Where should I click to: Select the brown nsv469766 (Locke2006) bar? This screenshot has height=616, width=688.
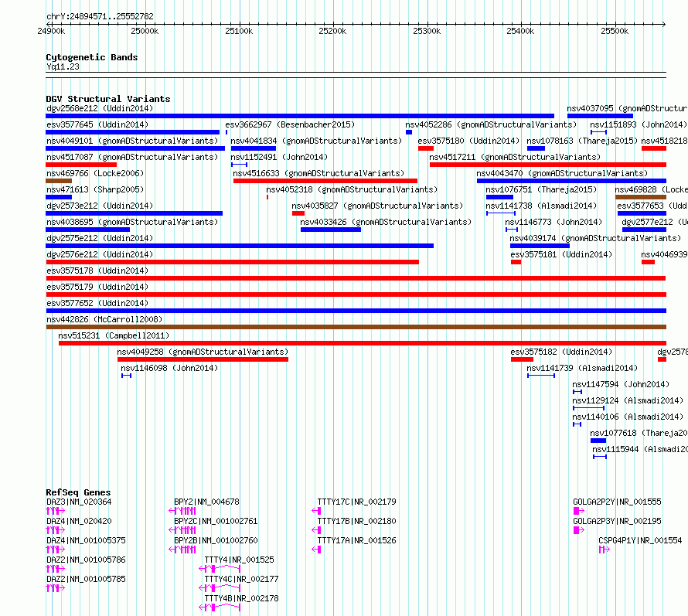click(59, 181)
